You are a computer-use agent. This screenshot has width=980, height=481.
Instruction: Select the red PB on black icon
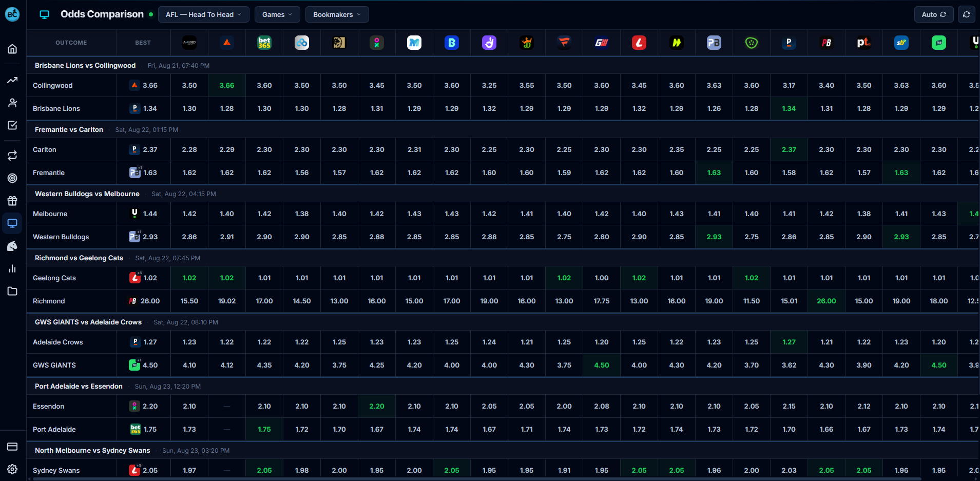(x=827, y=43)
